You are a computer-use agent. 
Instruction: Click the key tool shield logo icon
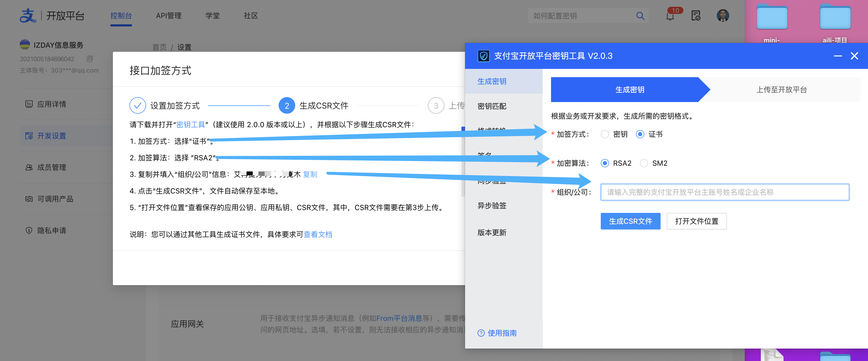483,56
